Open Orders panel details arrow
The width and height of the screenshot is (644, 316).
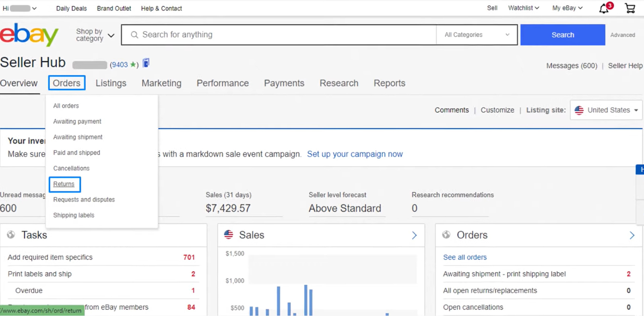(632, 235)
